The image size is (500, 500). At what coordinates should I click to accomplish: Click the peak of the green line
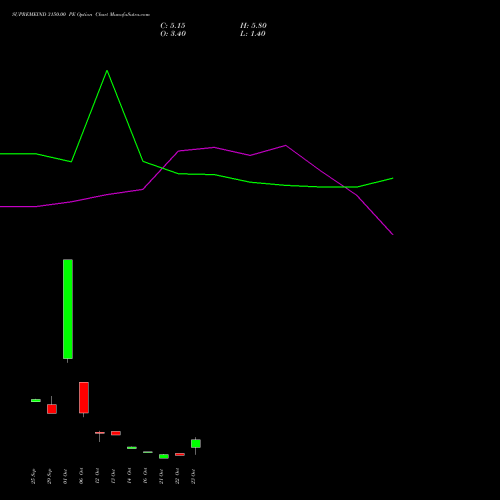107,71
